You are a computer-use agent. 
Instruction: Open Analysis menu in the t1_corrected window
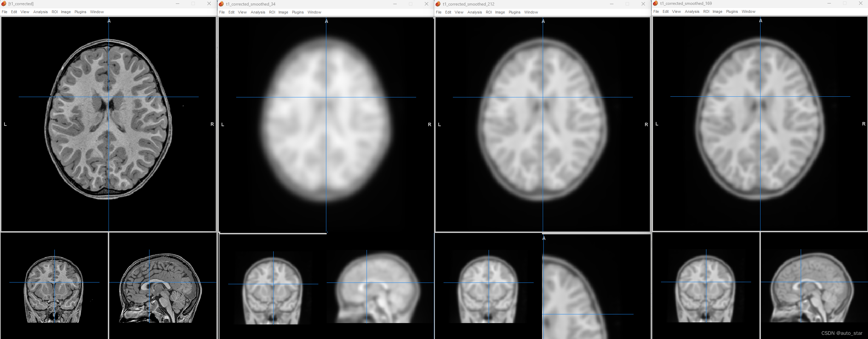pos(41,12)
